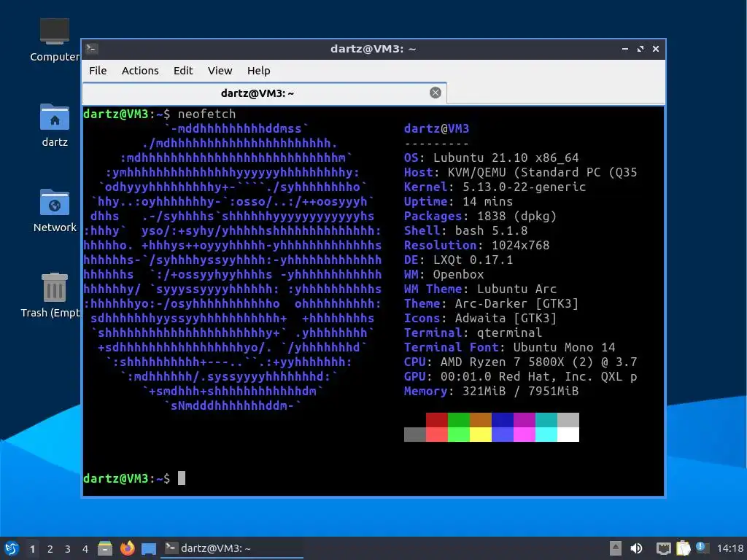Click the terminal icon in window titlebar

92,49
